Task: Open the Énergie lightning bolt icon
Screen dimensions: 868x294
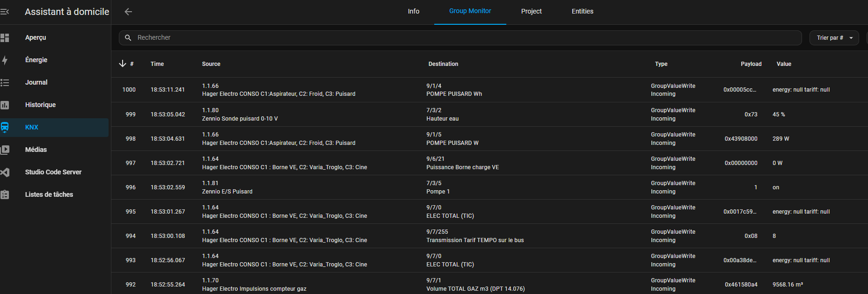Action: [x=5, y=60]
